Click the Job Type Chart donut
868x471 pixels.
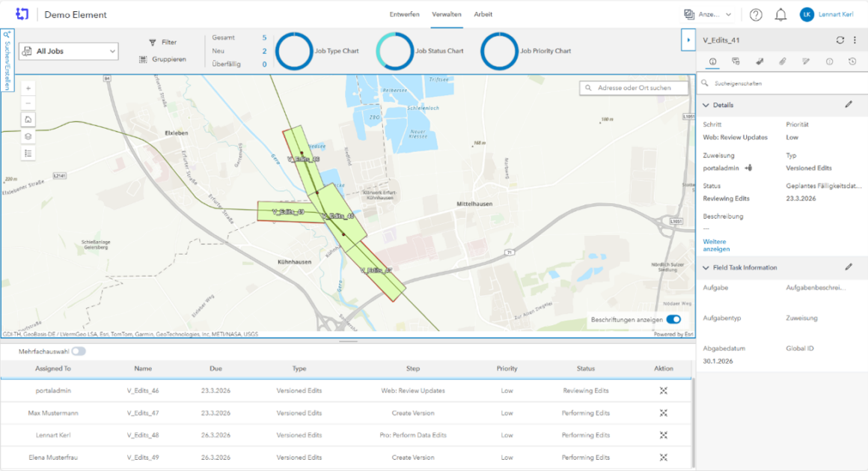tap(294, 51)
